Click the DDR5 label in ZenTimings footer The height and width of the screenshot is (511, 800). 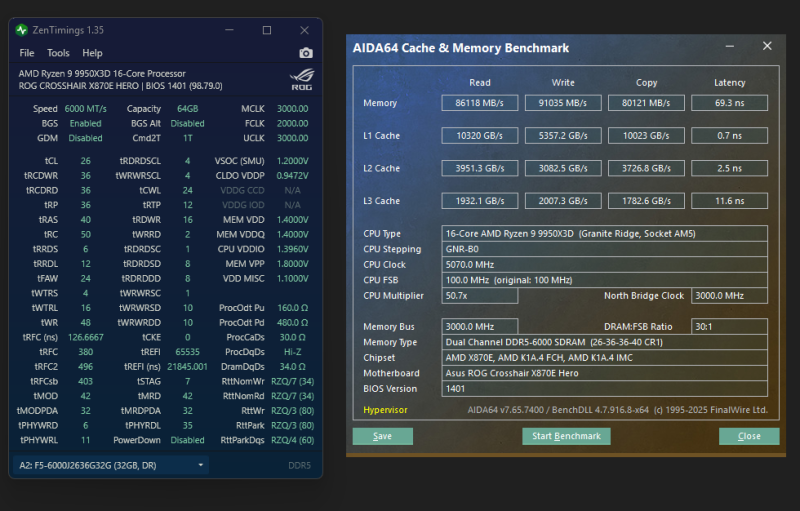click(x=299, y=465)
